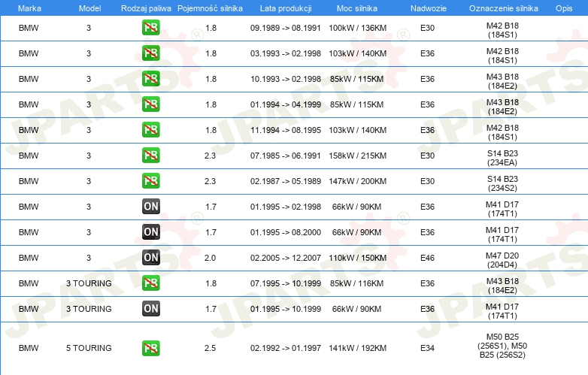Click the petrol icon in the 10.1993 -> 02.1998 row
Image resolution: width=588 pixels, height=375 pixels.
point(150,79)
